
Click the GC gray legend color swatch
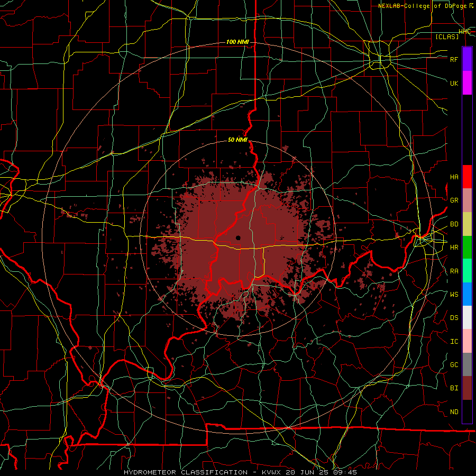point(467,364)
